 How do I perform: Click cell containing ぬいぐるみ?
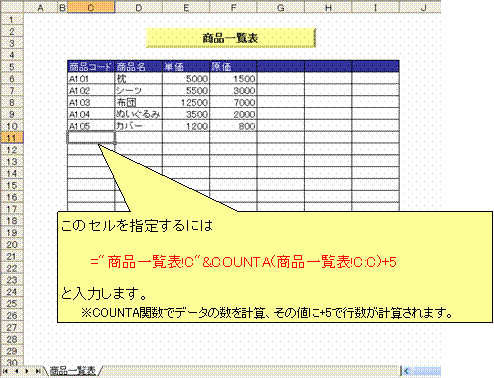click(138, 114)
